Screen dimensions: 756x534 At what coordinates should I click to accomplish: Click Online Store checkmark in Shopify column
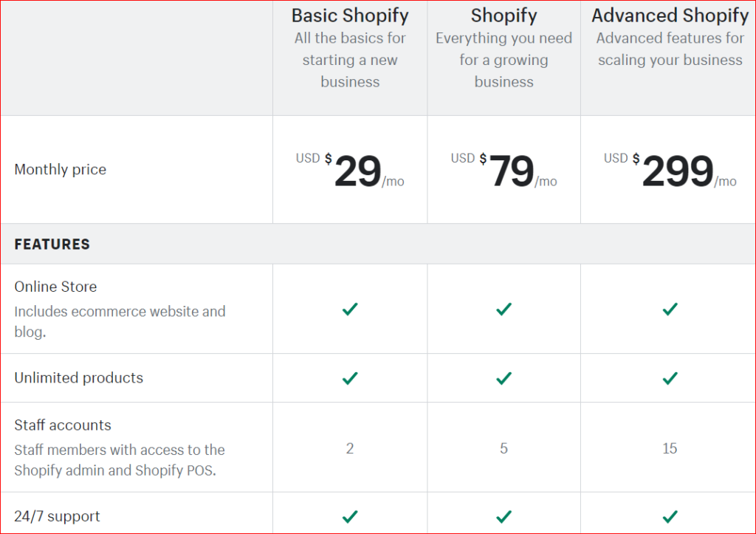(x=504, y=309)
